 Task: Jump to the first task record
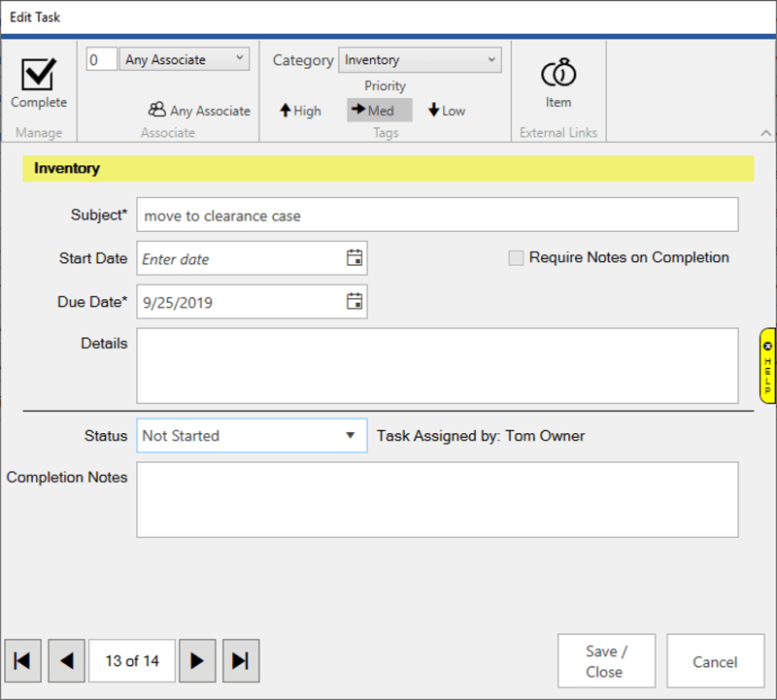[x=22, y=660]
